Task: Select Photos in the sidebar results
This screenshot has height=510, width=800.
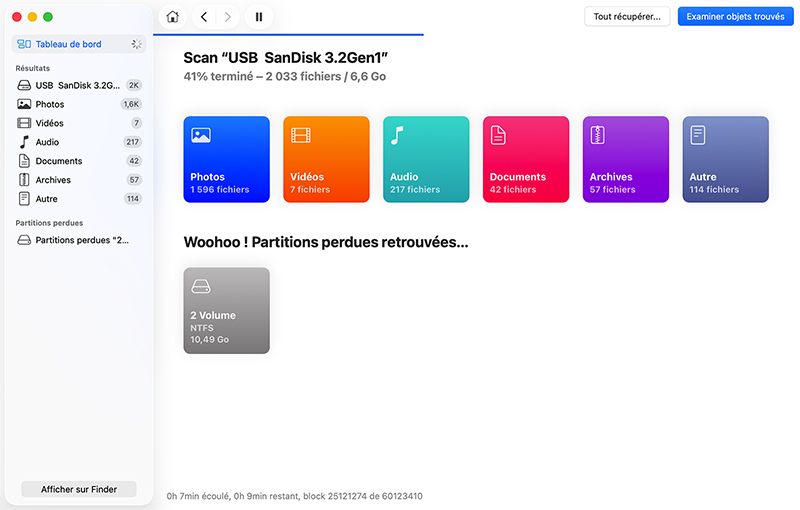Action: 79,104
